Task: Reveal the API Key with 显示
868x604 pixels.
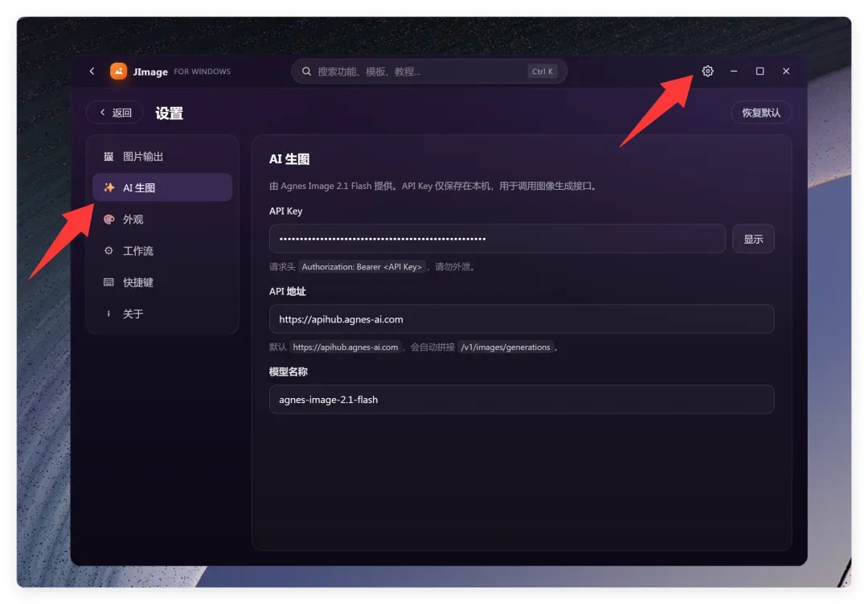Action: click(753, 239)
